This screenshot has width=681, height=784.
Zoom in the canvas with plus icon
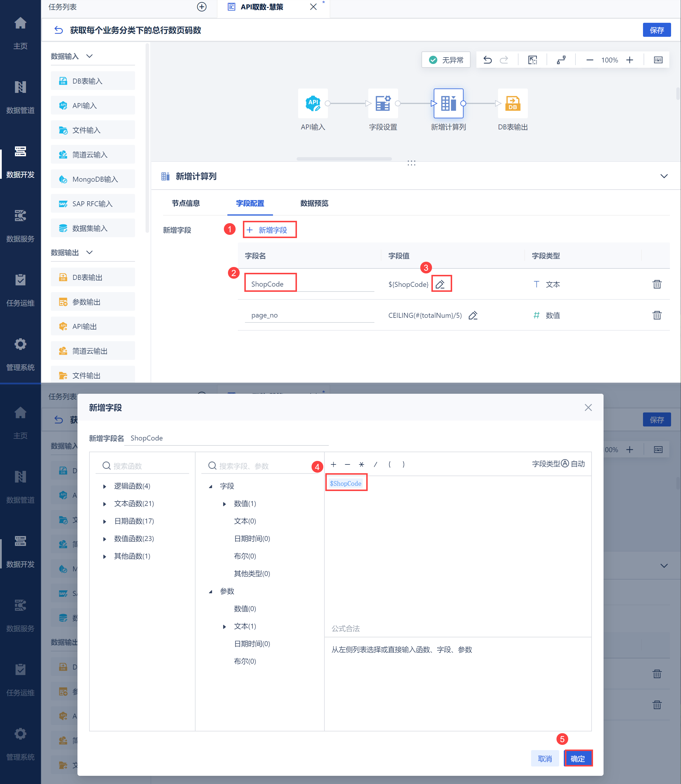tap(630, 60)
